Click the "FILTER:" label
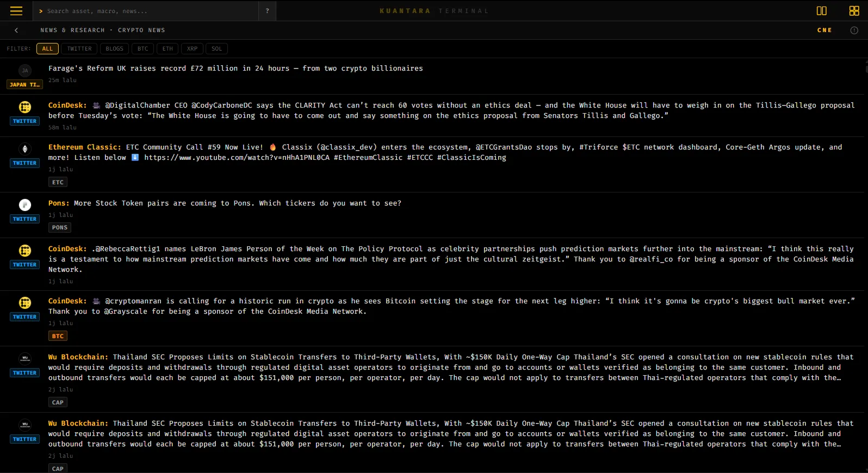868x473 pixels. (19, 49)
